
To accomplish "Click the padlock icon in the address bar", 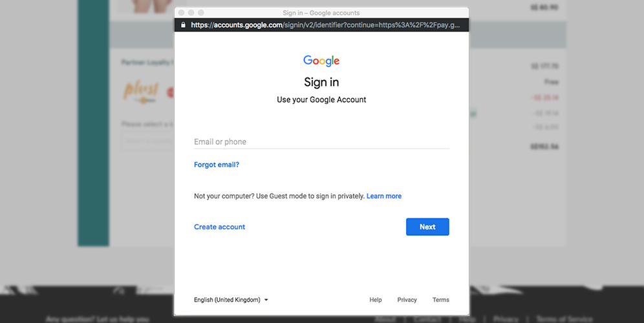I will pos(183,25).
